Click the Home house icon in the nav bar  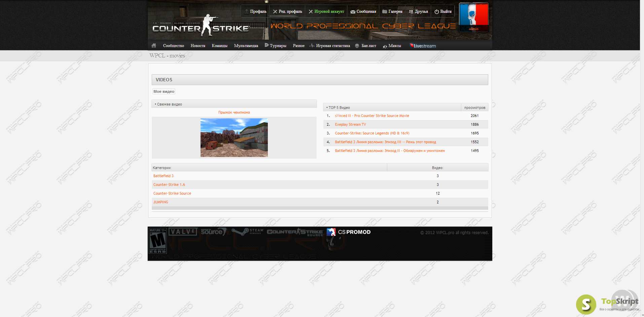(x=154, y=45)
